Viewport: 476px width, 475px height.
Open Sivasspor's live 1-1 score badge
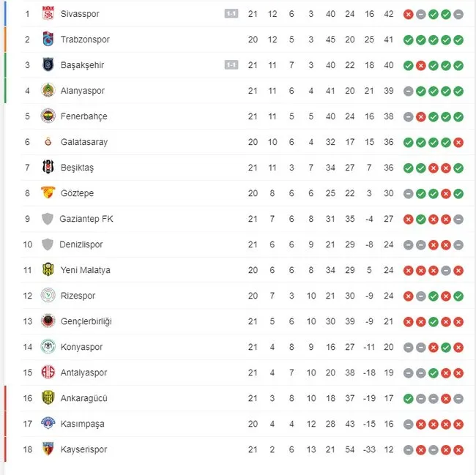click(x=231, y=14)
